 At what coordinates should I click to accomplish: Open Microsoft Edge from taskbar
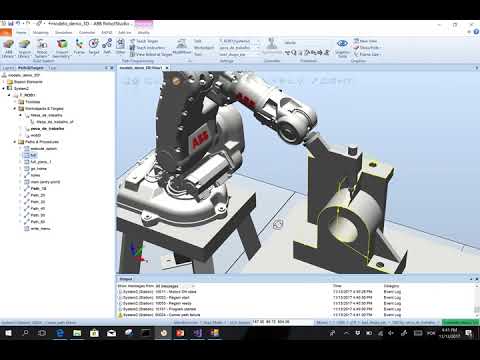click(x=60, y=333)
